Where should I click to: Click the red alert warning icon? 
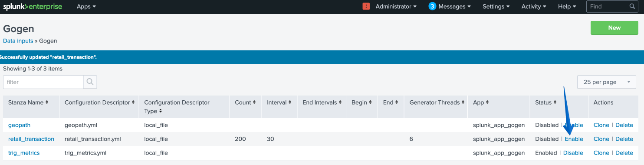(366, 7)
